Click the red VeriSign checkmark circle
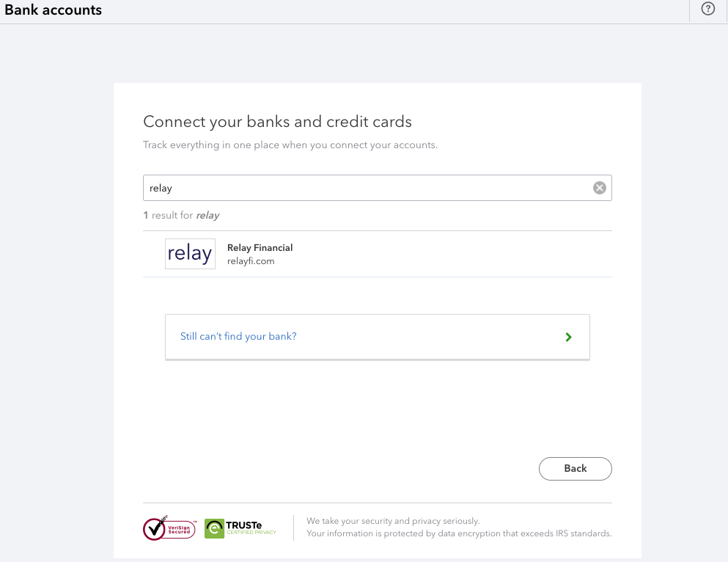This screenshot has height=562, width=728. click(154, 529)
